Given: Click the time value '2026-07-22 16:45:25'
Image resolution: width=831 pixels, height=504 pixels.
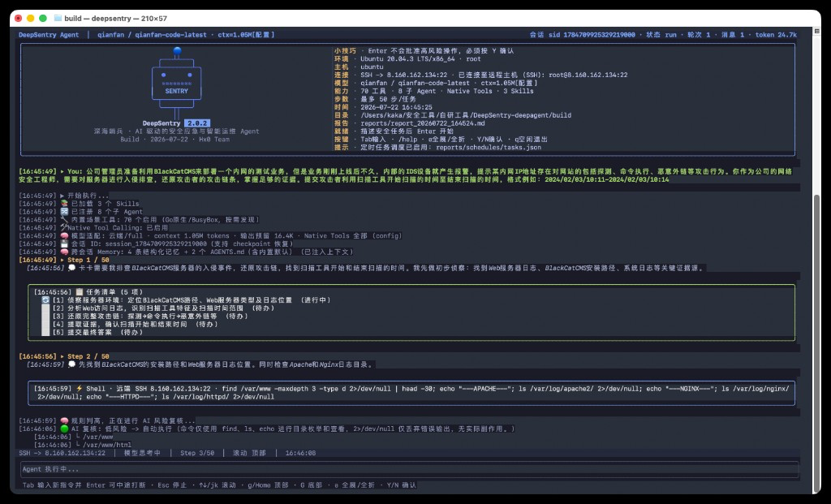Looking at the screenshot, I should pyautogui.click(x=396, y=107).
